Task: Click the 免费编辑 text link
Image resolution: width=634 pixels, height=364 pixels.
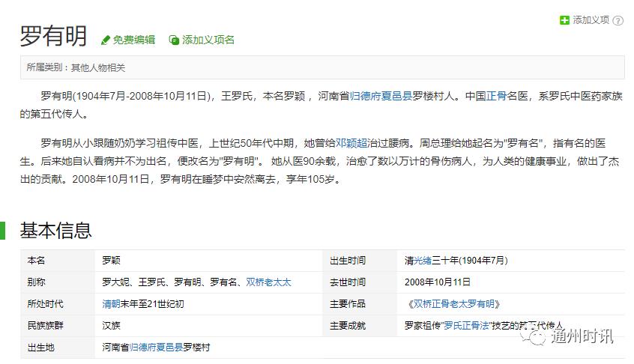Action: pos(134,40)
